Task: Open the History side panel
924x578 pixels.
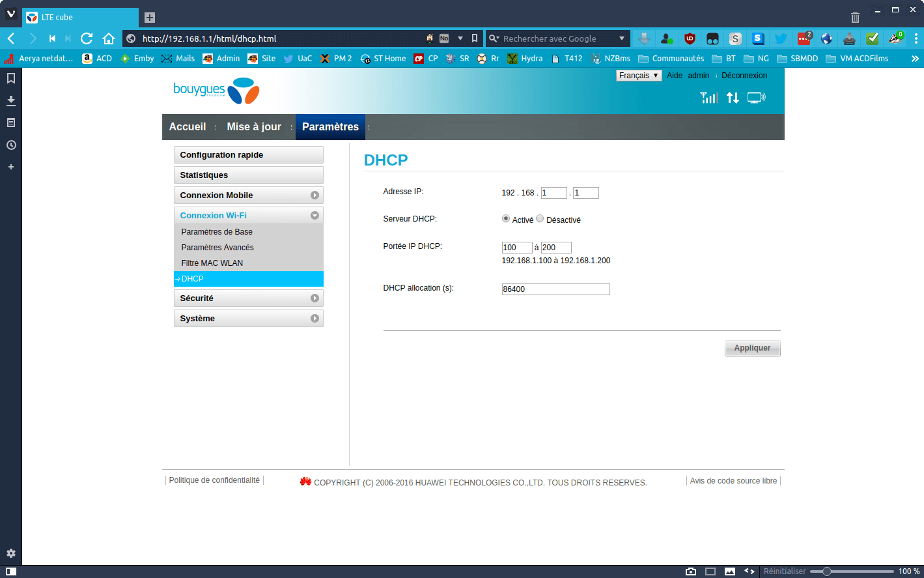Action: (x=11, y=145)
